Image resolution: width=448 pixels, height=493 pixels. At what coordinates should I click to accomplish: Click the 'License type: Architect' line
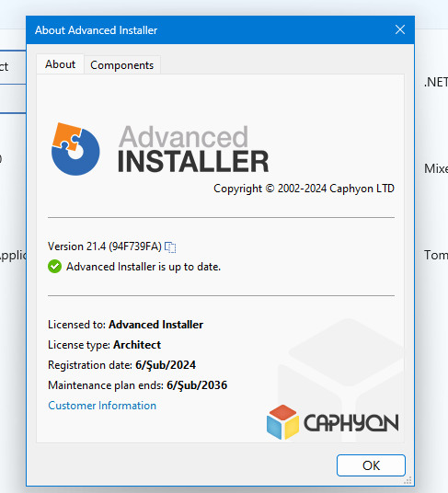pos(104,345)
